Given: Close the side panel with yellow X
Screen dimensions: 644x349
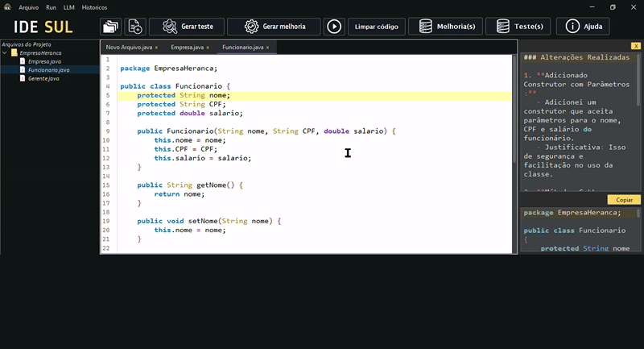Looking at the screenshot, I should point(636,46).
